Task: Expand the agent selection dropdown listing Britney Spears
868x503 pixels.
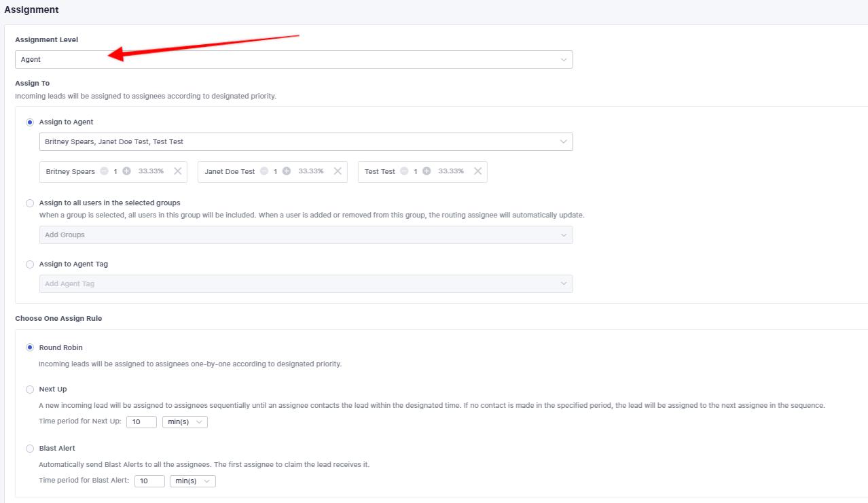Action: point(306,141)
